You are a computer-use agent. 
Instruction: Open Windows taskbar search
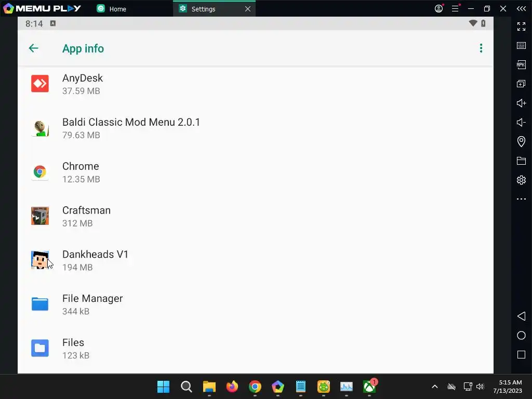coord(187,387)
